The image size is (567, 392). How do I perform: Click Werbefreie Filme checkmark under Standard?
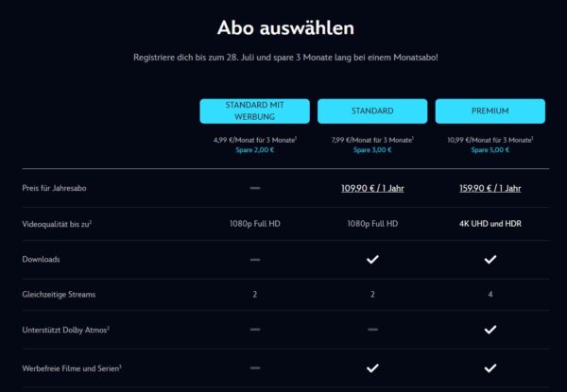[372, 368]
